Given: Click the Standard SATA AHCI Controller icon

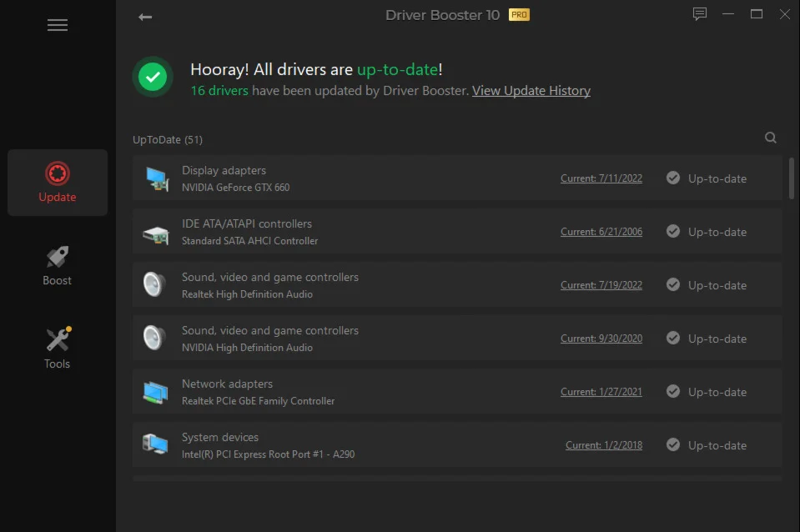Looking at the screenshot, I should [156, 234].
